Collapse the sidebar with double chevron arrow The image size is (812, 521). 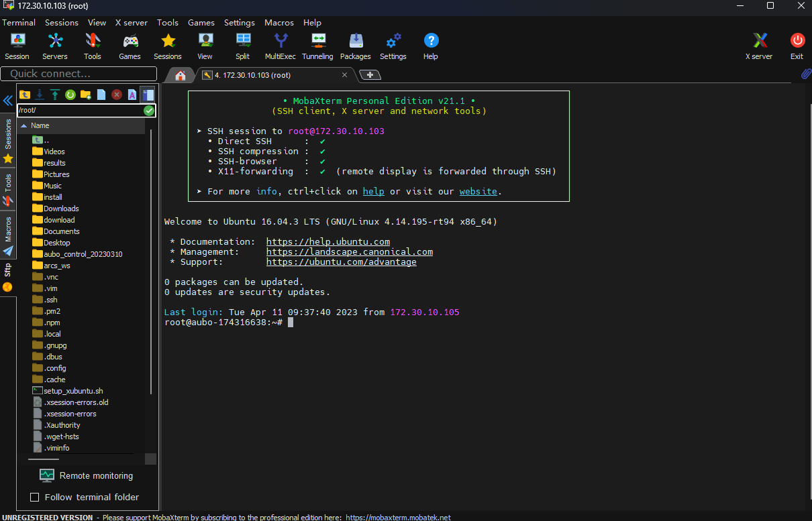[x=8, y=101]
